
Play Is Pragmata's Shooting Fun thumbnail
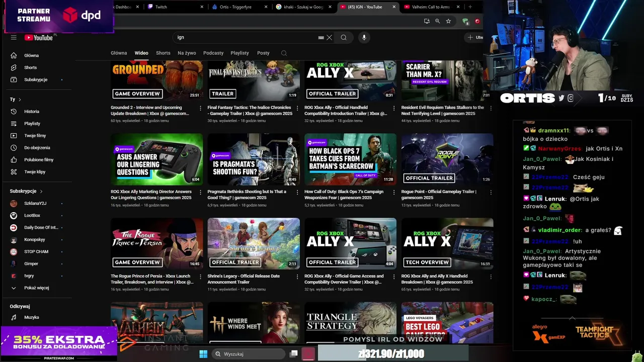click(254, 159)
